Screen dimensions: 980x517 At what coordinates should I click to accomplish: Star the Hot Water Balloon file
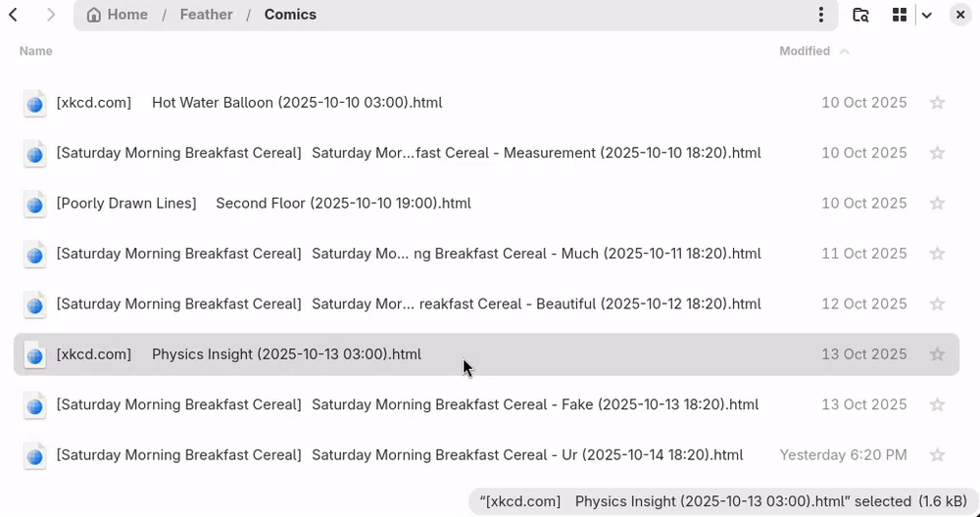[x=937, y=103]
